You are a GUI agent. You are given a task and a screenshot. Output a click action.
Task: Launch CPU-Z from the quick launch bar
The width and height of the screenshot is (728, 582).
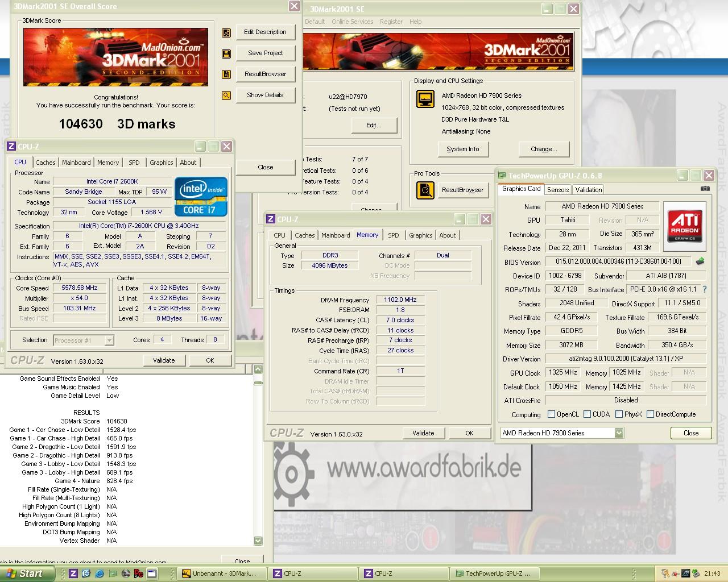(73, 573)
